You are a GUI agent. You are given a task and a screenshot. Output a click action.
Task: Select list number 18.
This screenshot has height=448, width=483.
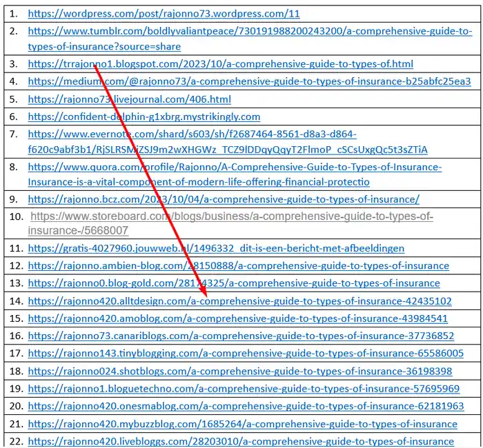[x=17, y=371]
